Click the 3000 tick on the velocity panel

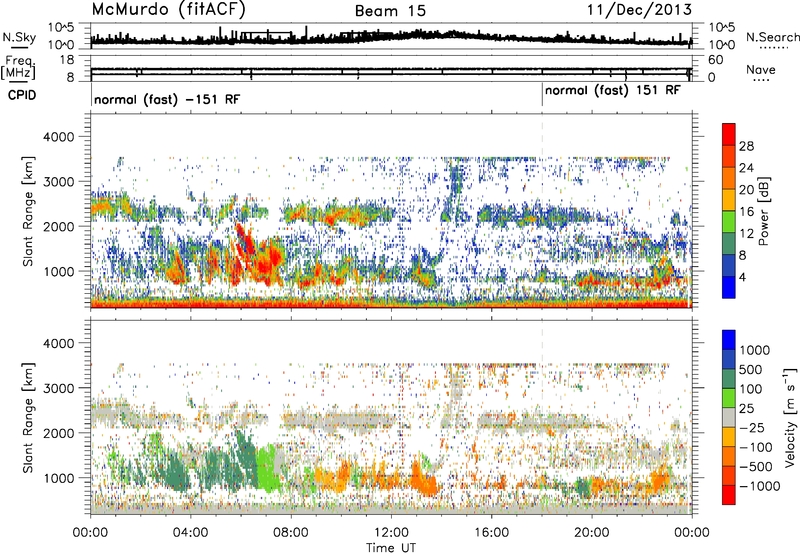(60, 388)
